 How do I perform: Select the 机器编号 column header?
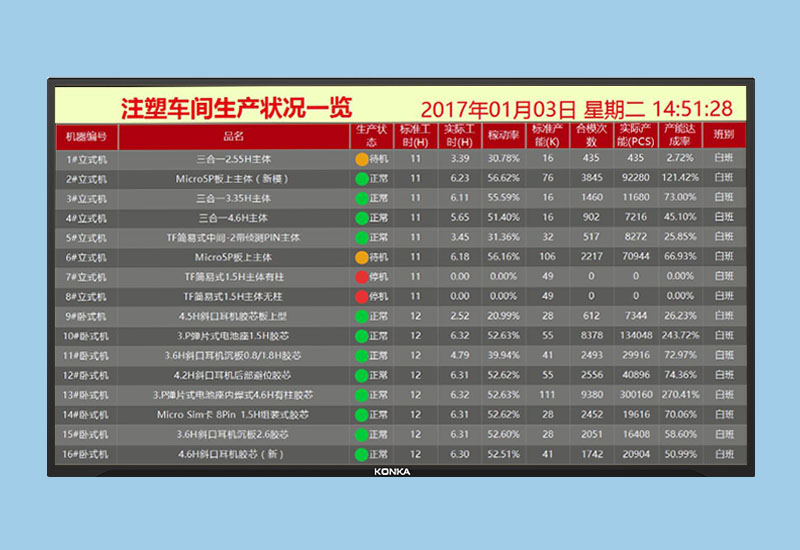click(x=86, y=136)
